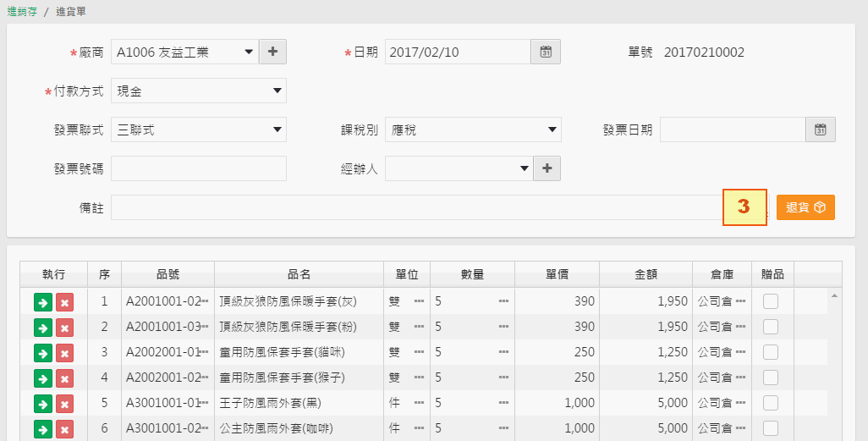Open warehouse lookup dots in row 1
This screenshot has width=868, height=441.
(x=741, y=301)
